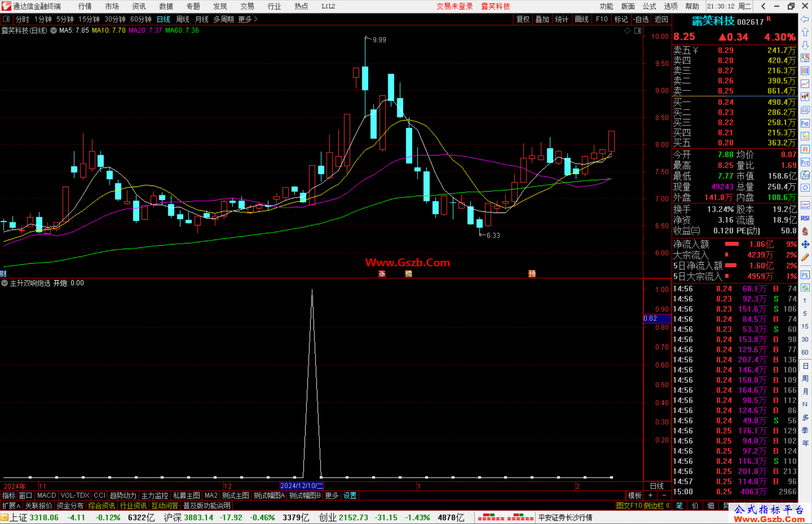The image size is (812, 524).
Task: Open the red trend line chart sidebar icon
Action: (805, 83)
